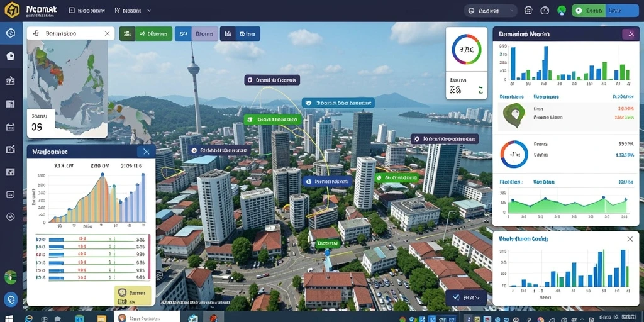Click the multicolor donut gauge

pyautogui.click(x=466, y=49)
